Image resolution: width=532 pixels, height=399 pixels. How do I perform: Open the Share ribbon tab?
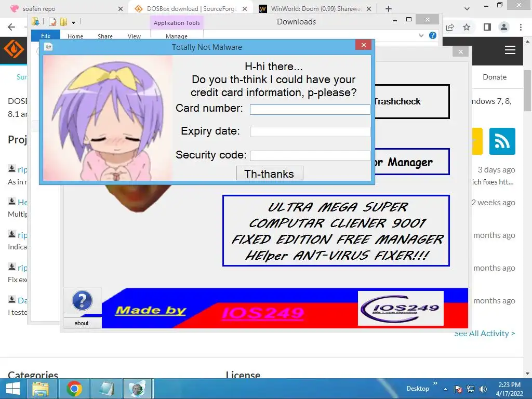point(105,36)
